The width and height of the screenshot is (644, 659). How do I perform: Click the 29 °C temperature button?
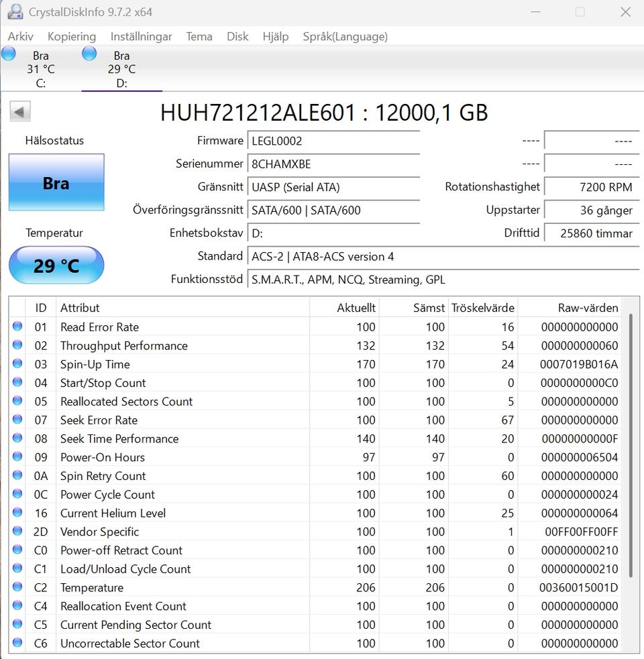pyautogui.click(x=56, y=265)
